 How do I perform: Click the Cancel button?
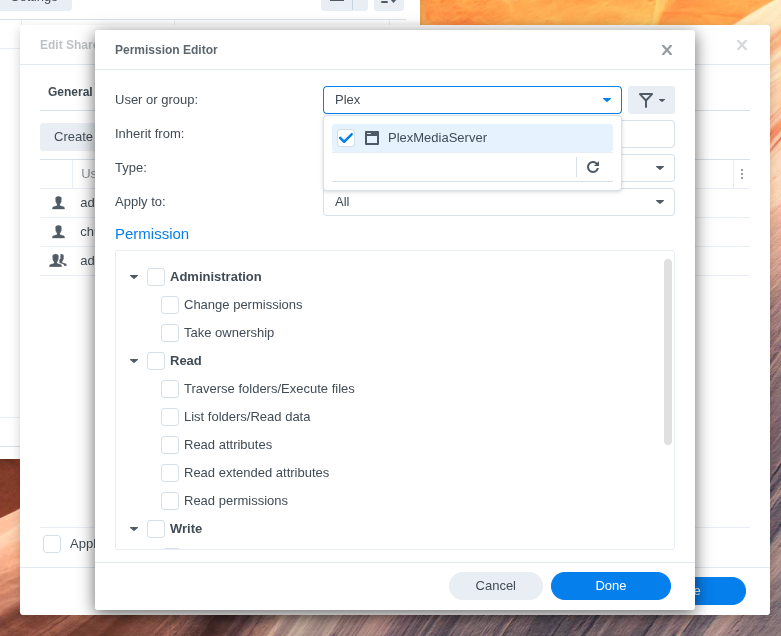click(x=496, y=586)
